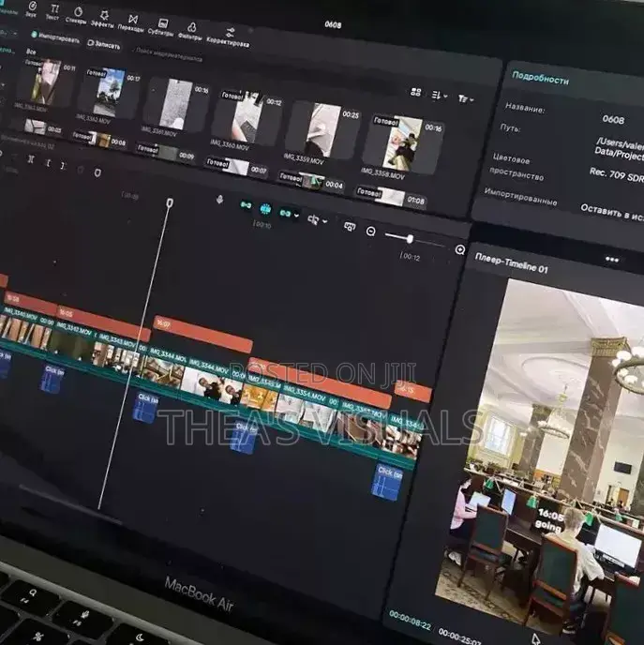Screen dimensions: 644x645
Task: Select the IMG_3358.MOV media thumbnail
Action: pos(402,144)
